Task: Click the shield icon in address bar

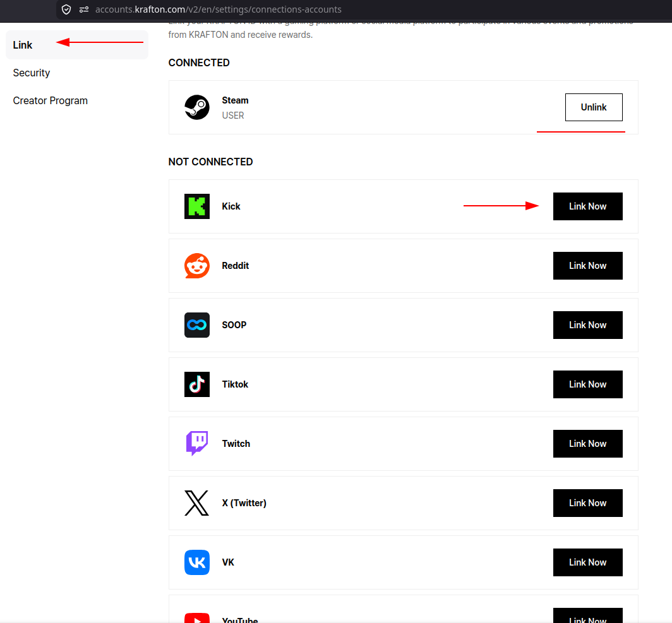Action: pyautogui.click(x=66, y=9)
